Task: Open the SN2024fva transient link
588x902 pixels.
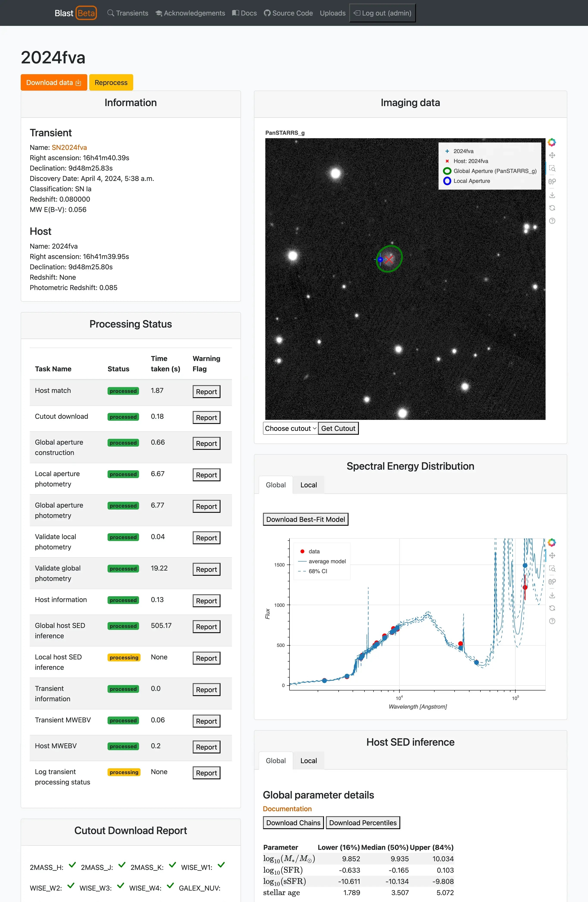Action: pos(69,147)
